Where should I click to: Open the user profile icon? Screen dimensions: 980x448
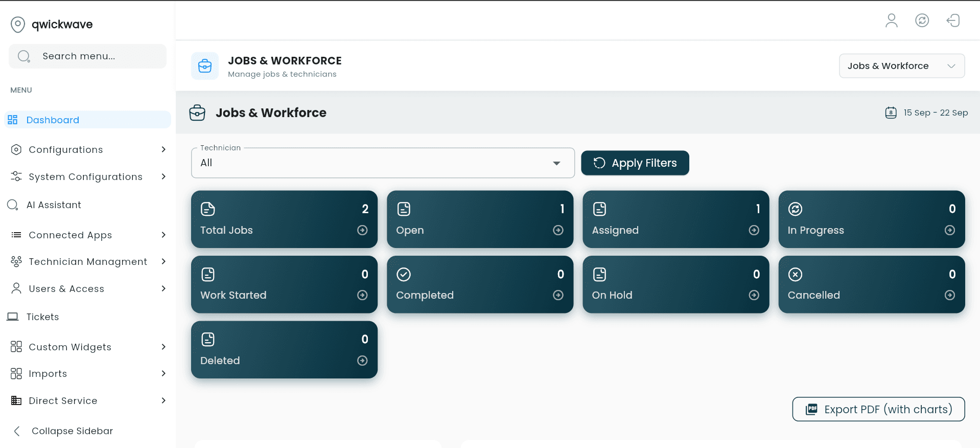click(x=891, y=20)
